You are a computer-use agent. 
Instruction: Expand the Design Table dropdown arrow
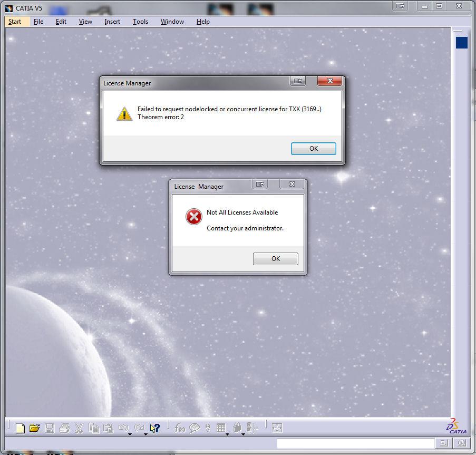pyautogui.click(x=227, y=434)
